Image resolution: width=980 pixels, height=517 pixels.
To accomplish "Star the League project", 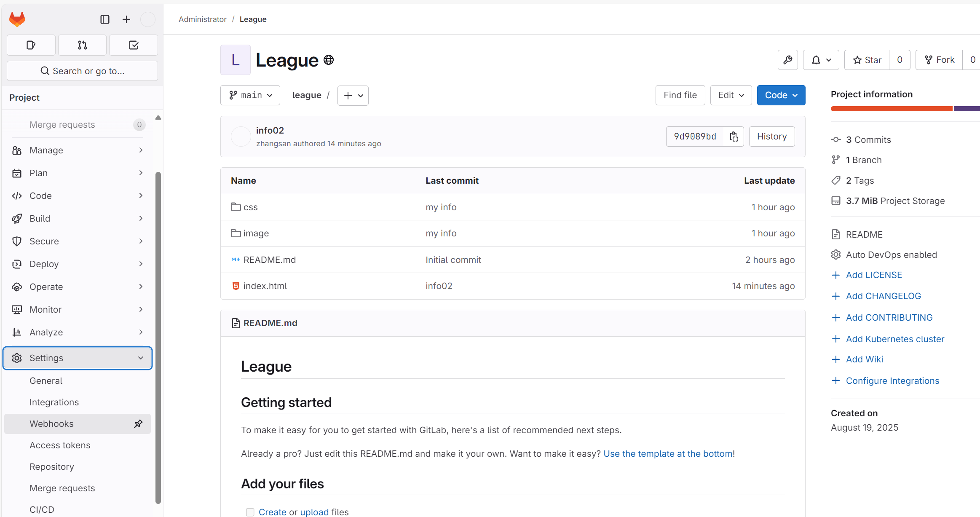I will (867, 60).
